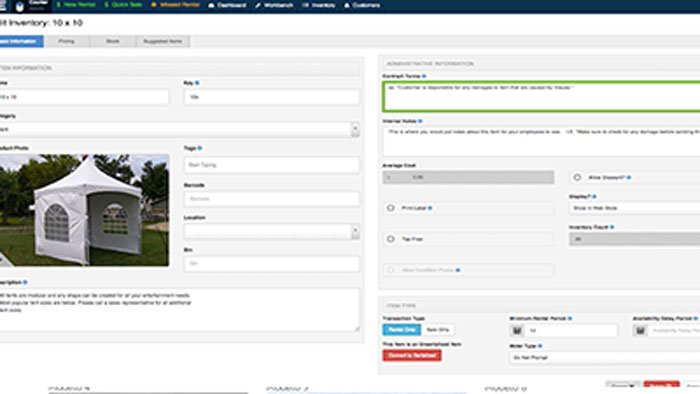This screenshot has width=700, height=394.
Task: Enable the Allow Discount option
Action: tap(577, 177)
